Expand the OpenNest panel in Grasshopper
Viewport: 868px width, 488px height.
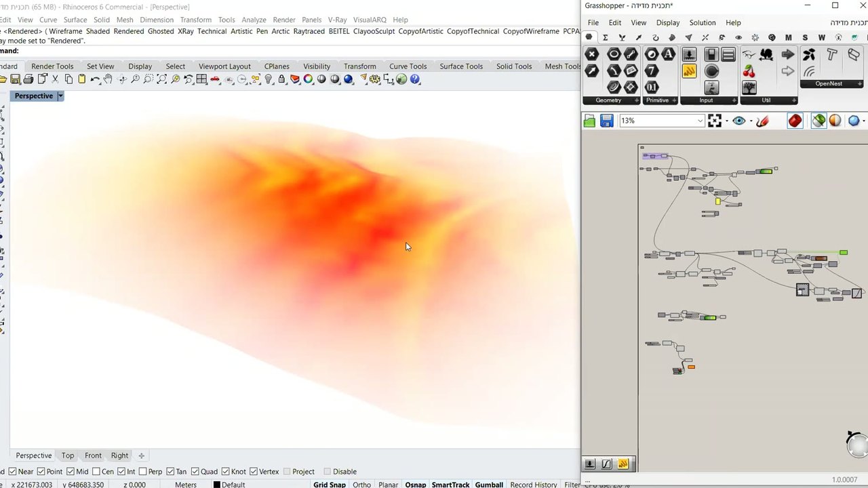coord(861,84)
